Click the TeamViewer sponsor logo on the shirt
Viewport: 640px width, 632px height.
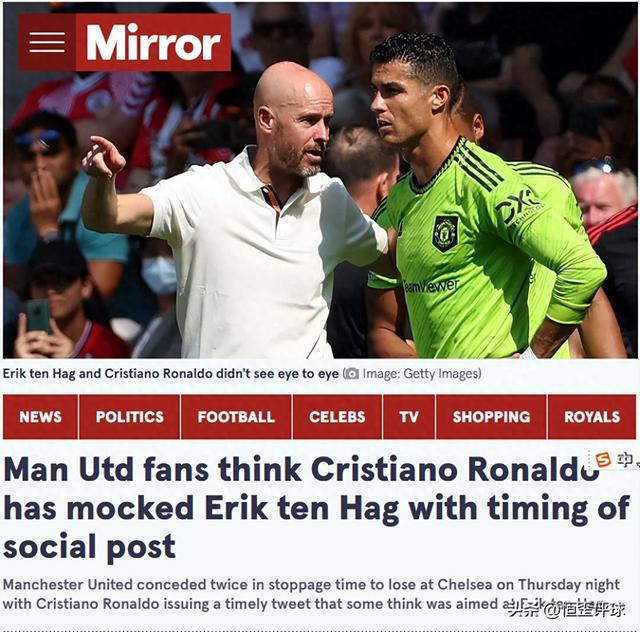tap(431, 285)
